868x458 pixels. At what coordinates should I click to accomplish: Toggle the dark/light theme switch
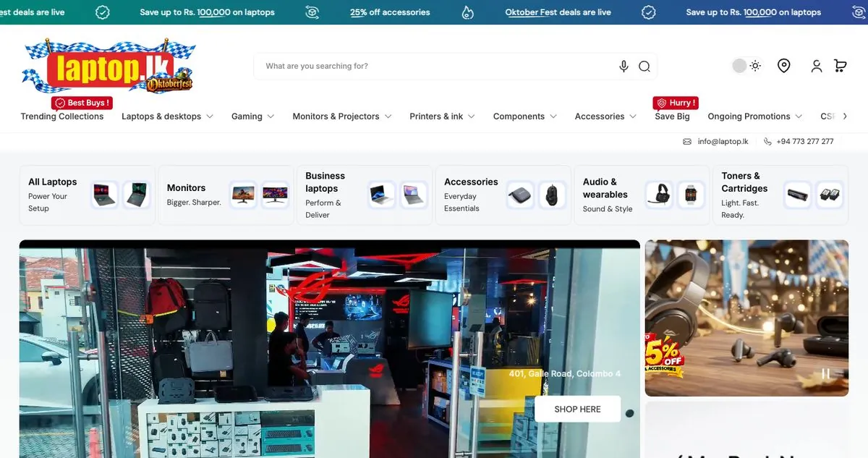[746, 66]
